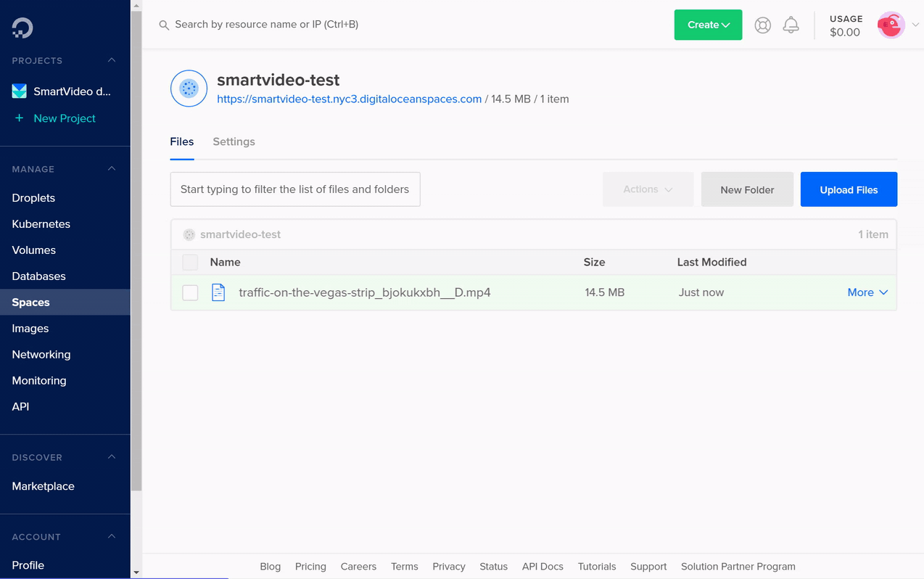This screenshot has height=579, width=924.
Task: Click the smartvideo-test Space logo icon
Action: pyautogui.click(x=189, y=89)
